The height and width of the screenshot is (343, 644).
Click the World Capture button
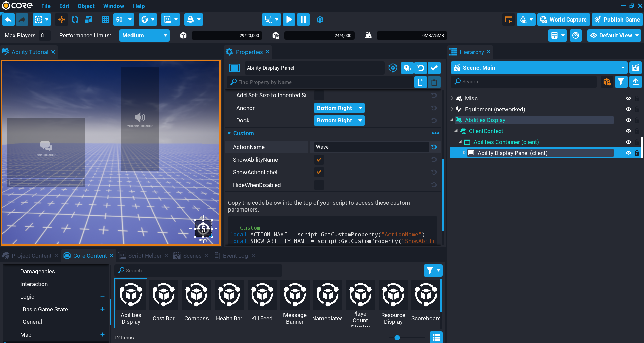(564, 20)
